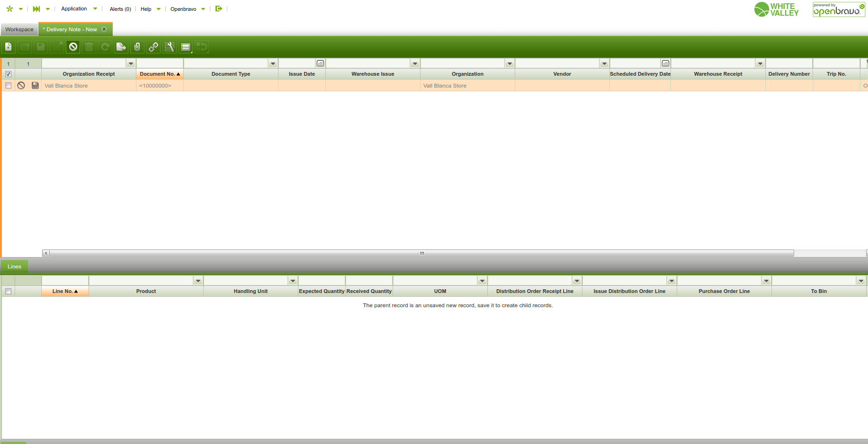Open Issue Distribution Order Line filter dropdown
Image resolution: width=868 pixels, height=444 pixels.
pos(672,281)
